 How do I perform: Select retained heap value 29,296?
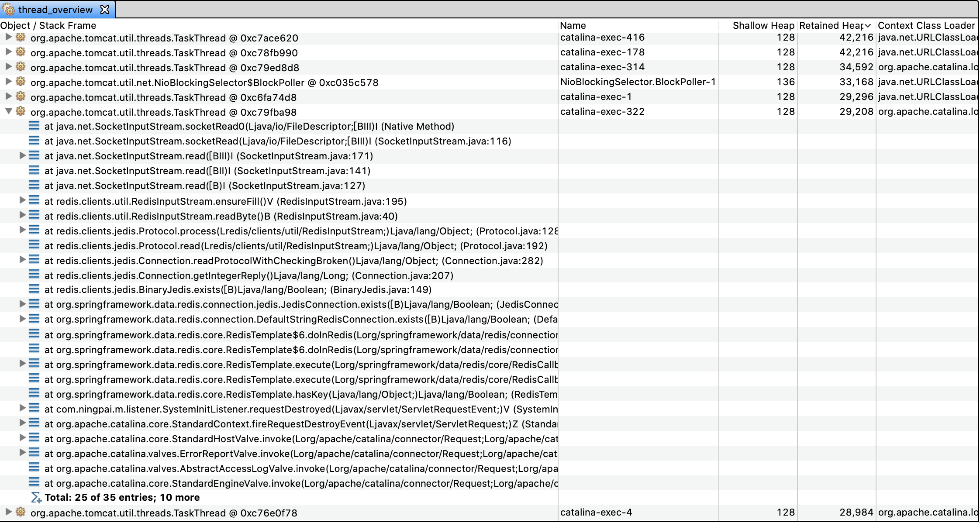click(x=856, y=97)
